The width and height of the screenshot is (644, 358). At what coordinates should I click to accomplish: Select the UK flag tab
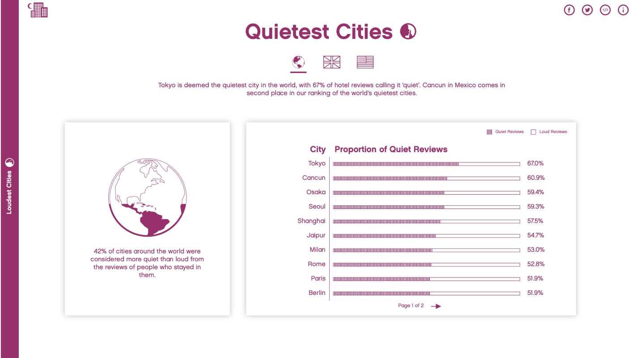[332, 62]
